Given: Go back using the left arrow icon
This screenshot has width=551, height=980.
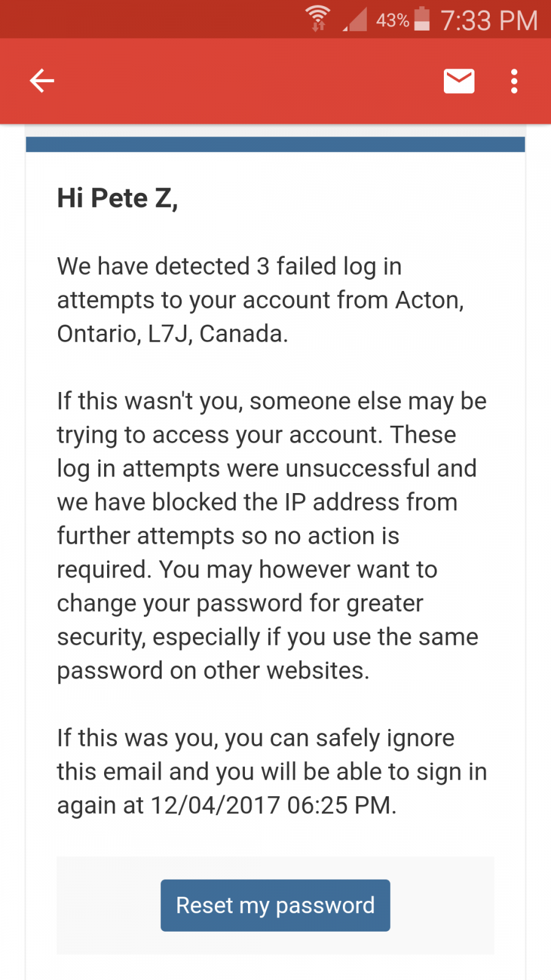Looking at the screenshot, I should click(42, 81).
